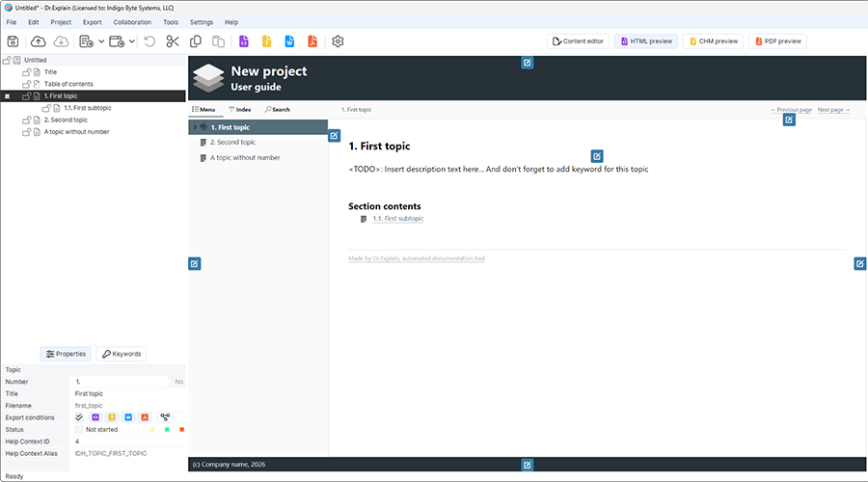Switch to PDF preview mode
The width and height of the screenshot is (868, 482).
click(x=777, y=40)
